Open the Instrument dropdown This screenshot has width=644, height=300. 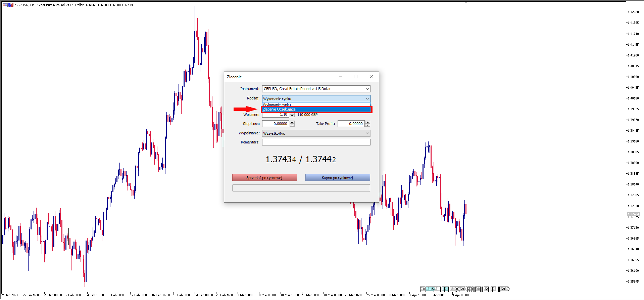click(x=316, y=89)
